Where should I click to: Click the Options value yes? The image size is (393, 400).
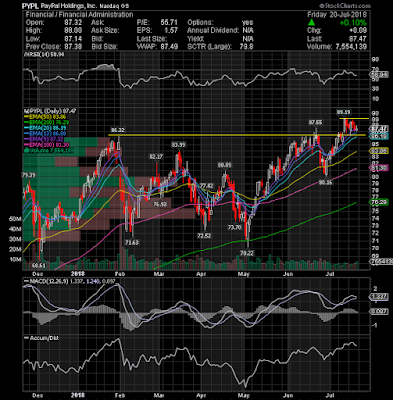click(x=248, y=23)
